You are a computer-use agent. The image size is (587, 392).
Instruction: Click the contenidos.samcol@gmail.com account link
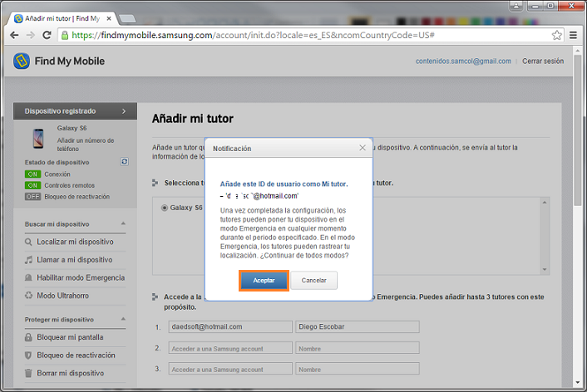point(463,61)
